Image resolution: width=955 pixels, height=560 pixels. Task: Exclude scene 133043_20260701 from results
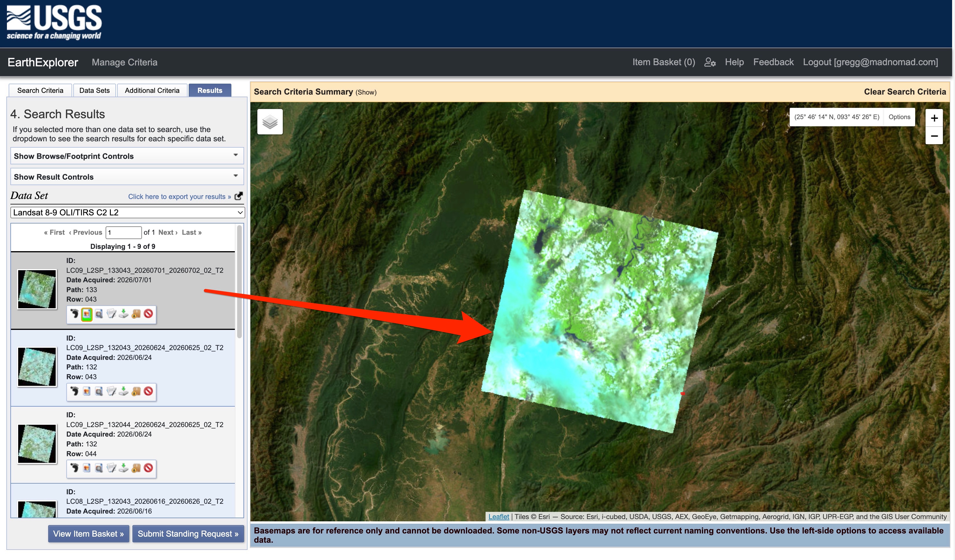coord(149,314)
